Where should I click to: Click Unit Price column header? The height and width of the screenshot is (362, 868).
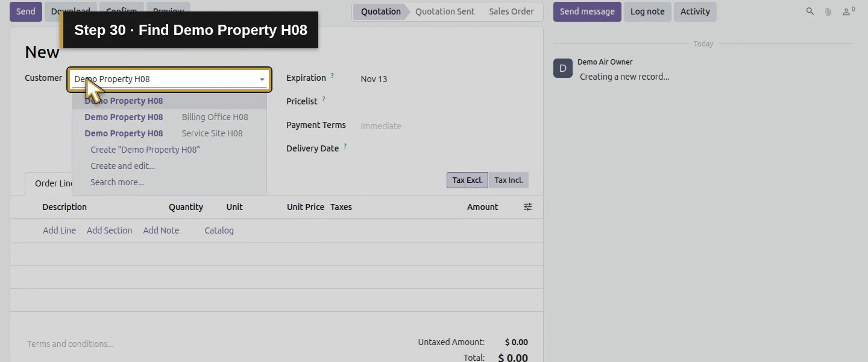point(306,207)
